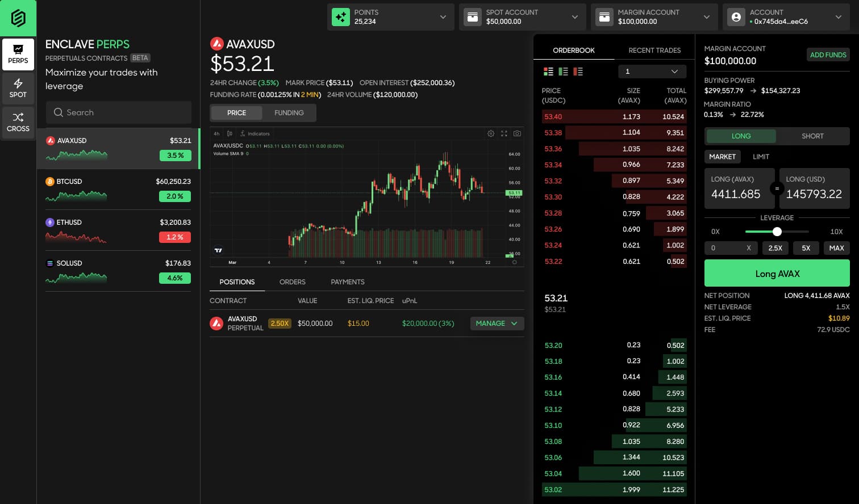Screen dimensions: 859x504
Task: Click the Margin Account wallet icon
Action: point(604,17)
